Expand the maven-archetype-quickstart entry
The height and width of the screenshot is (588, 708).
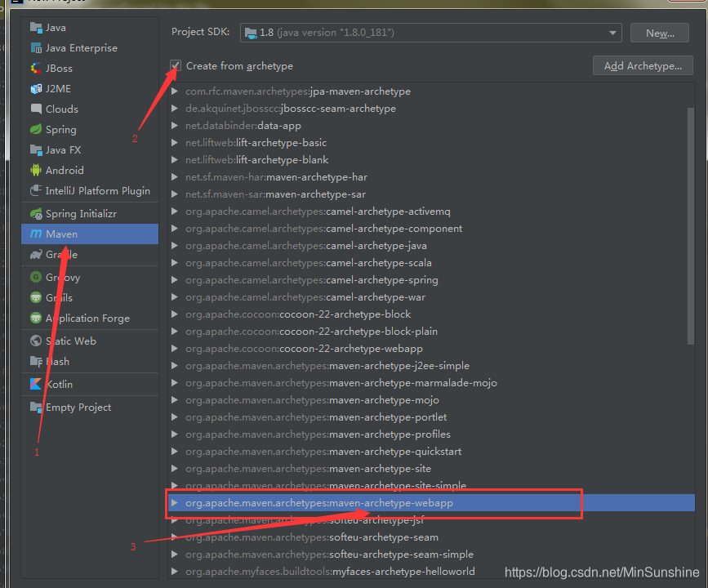174,451
